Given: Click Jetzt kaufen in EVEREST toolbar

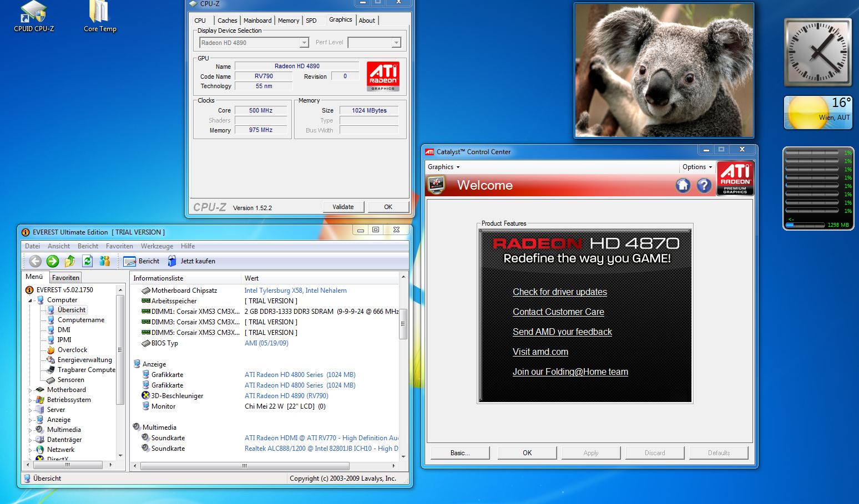Looking at the screenshot, I should 191,261.
